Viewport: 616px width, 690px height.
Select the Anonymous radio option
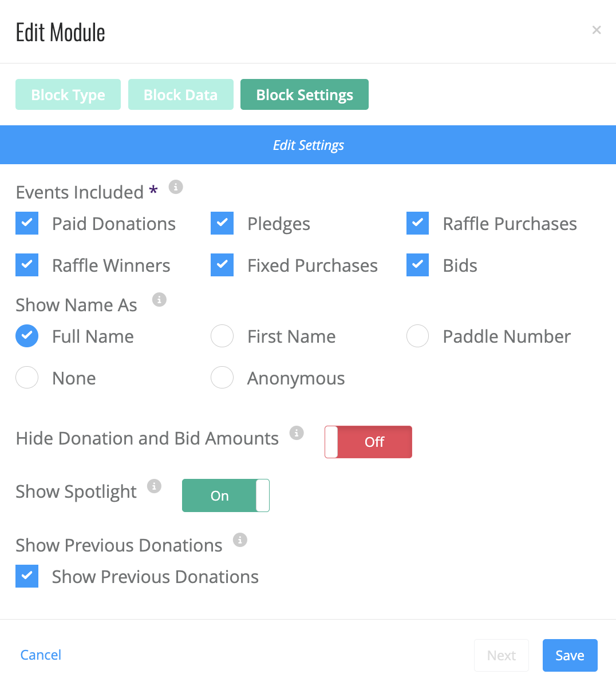point(222,378)
